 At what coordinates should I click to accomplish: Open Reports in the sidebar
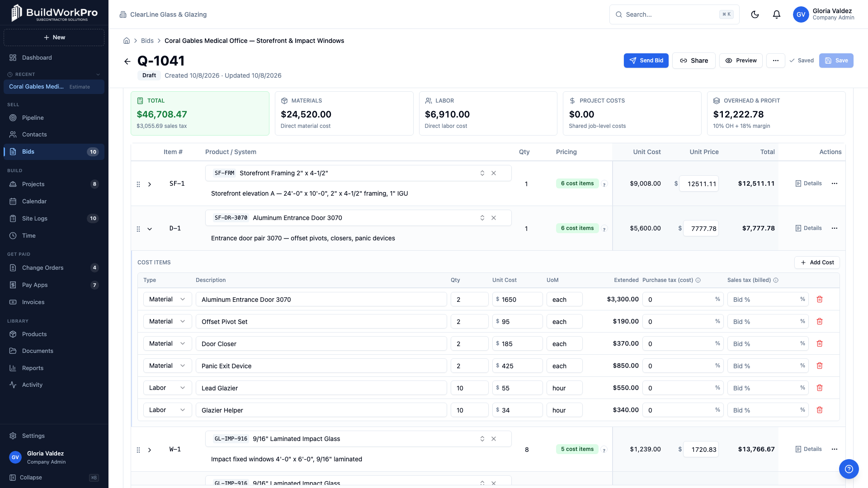54,368
